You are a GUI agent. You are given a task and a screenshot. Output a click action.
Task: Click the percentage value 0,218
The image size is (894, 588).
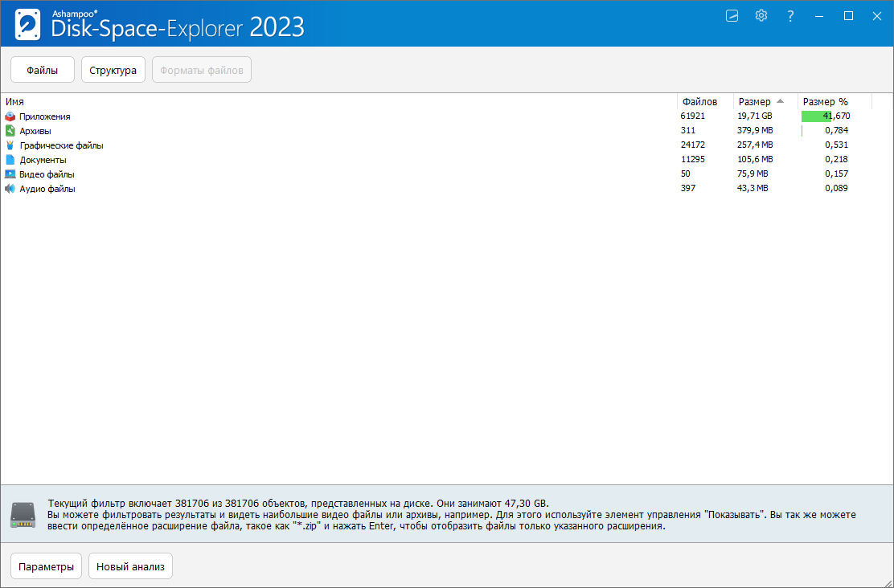(836, 160)
